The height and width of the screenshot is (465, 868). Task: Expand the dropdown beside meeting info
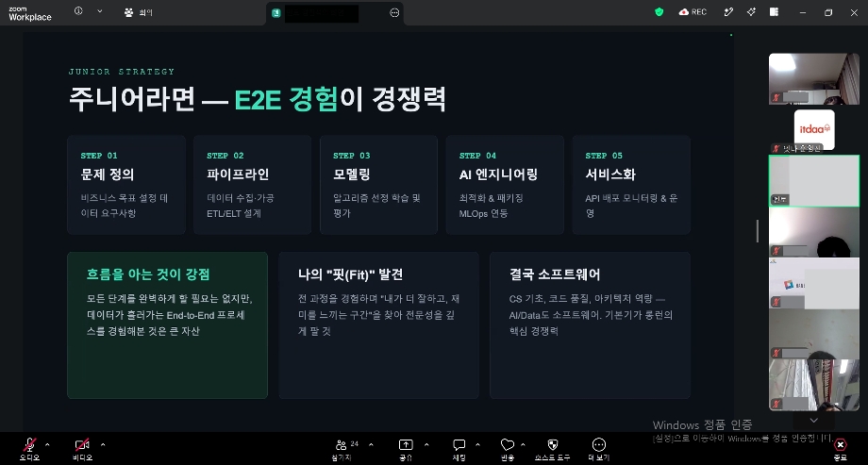pos(100,11)
